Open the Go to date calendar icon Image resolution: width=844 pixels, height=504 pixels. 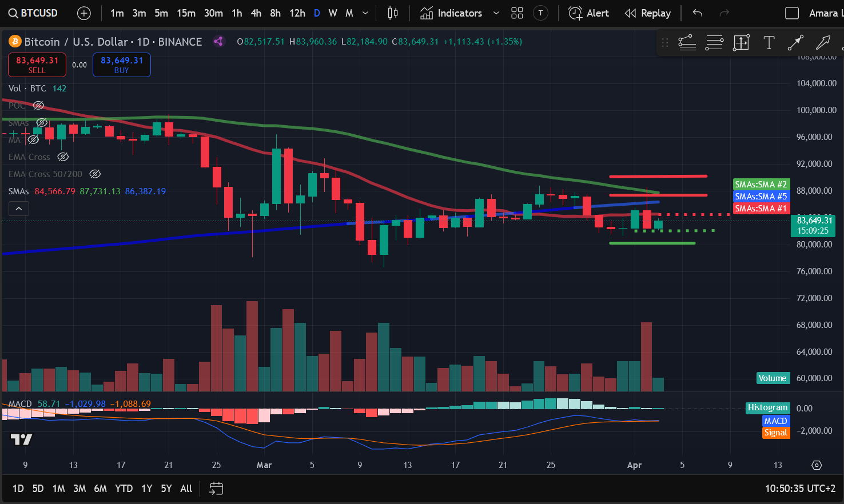click(216, 489)
